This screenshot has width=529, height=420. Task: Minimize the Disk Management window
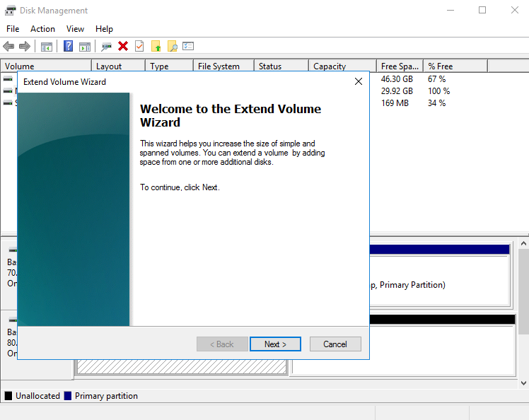(x=450, y=10)
